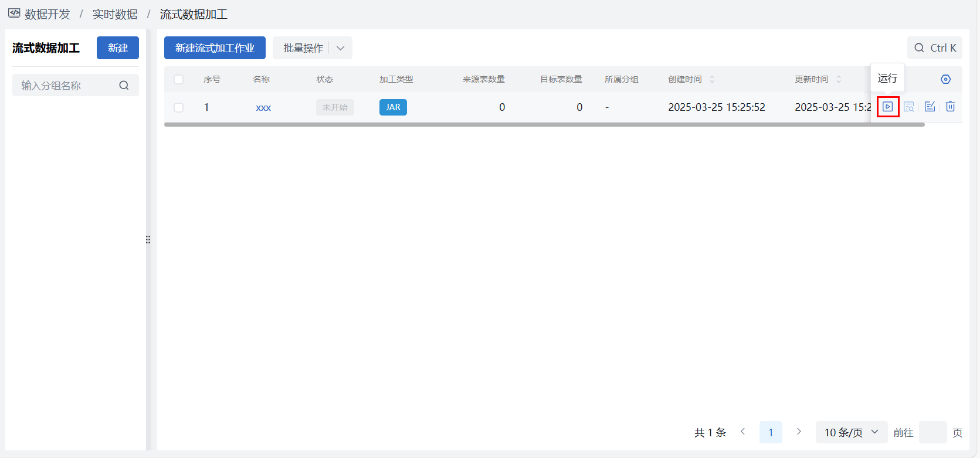Click the 共 1 条 total count
The width and height of the screenshot is (980, 458).
coord(710,432)
